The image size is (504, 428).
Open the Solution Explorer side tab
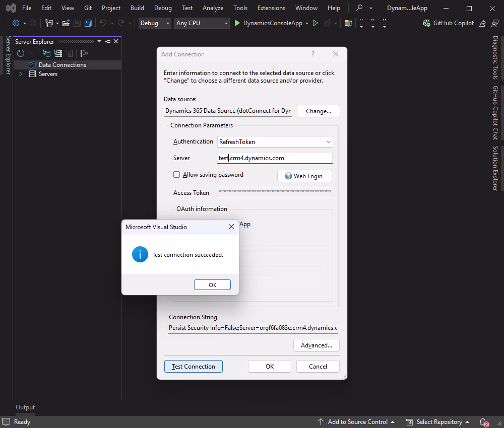click(495, 168)
